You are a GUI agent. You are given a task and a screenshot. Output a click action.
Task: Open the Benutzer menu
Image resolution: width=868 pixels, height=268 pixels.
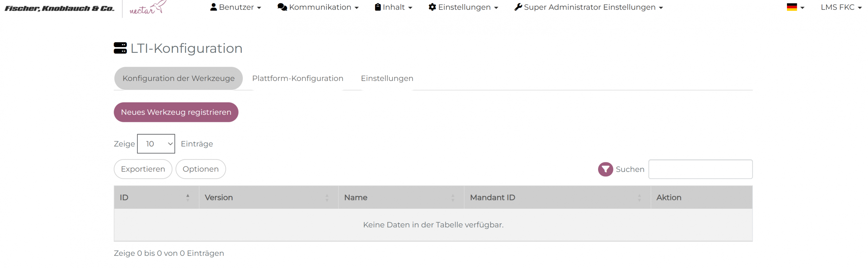[236, 7]
